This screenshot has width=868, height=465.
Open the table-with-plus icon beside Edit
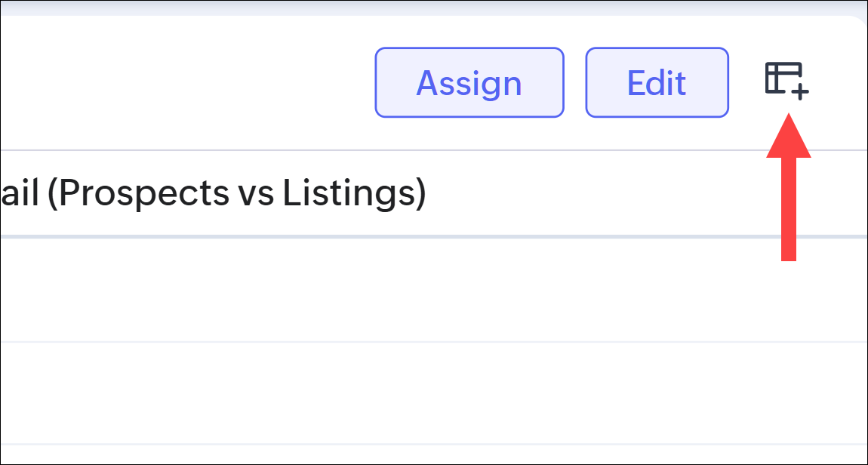786,80
